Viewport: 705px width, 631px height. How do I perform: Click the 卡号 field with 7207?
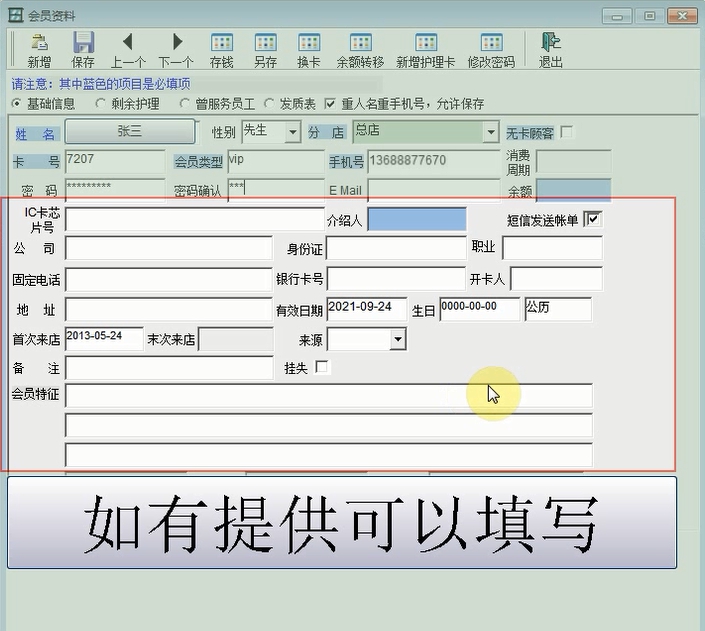click(x=115, y=161)
